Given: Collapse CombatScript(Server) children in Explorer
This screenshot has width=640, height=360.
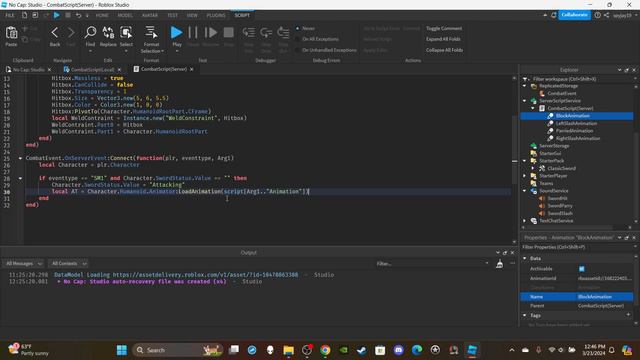Looking at the screenshot, I should pos(533,109).
